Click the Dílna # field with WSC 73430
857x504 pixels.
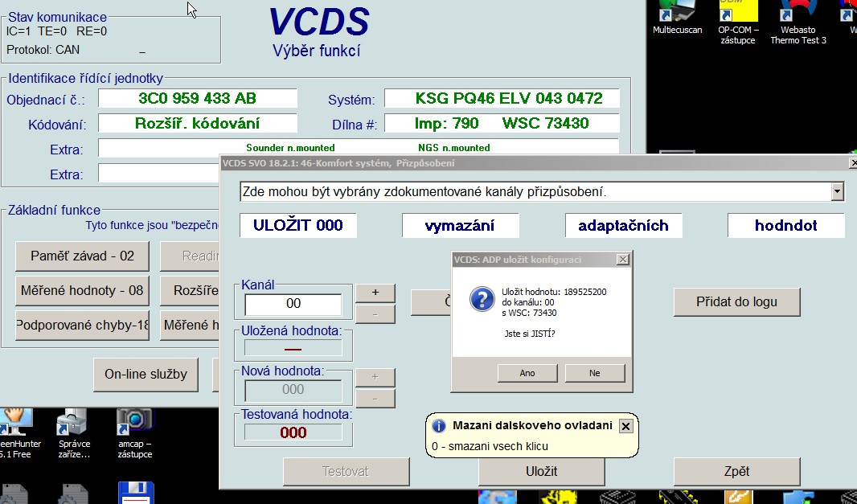[x=502, y=124]
